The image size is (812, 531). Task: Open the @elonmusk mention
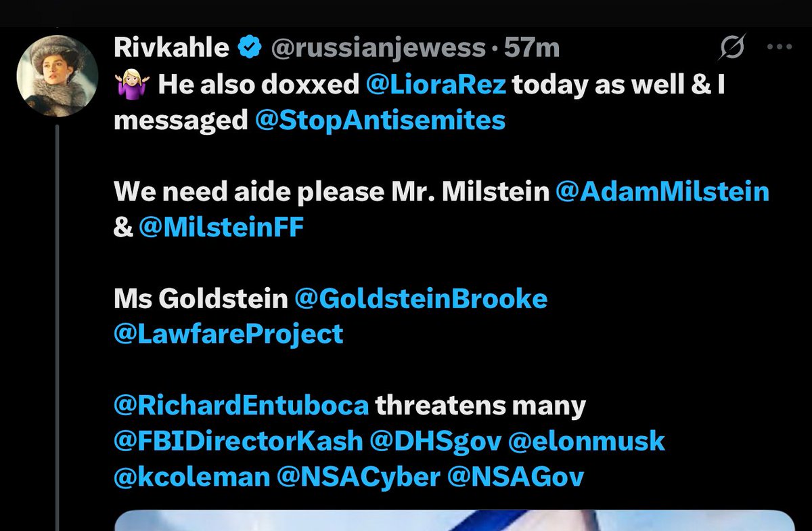point(586,441)
